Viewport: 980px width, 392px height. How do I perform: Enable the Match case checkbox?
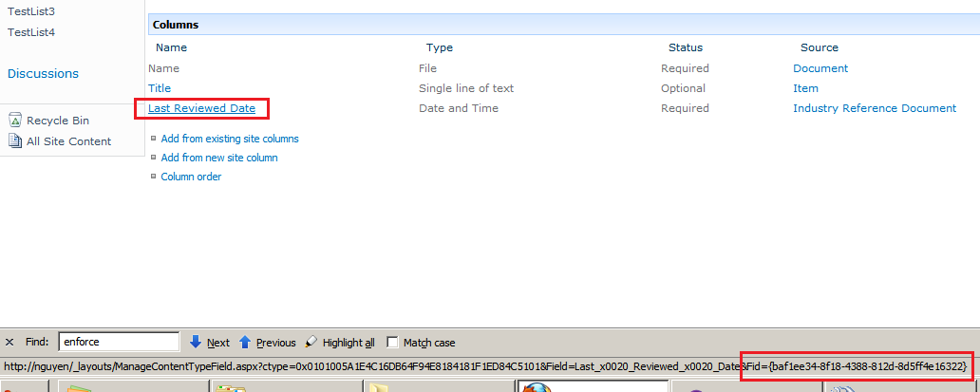(x=392, y=343)
